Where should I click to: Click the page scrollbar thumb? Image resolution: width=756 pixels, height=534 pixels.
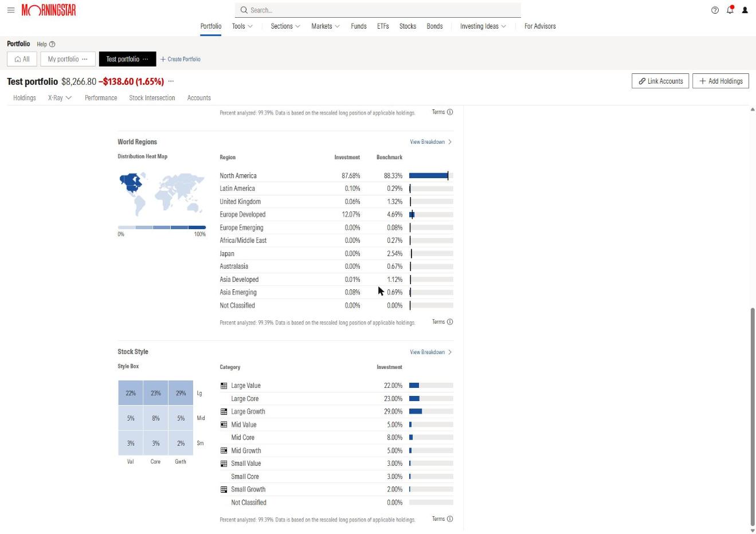[753, 416]
